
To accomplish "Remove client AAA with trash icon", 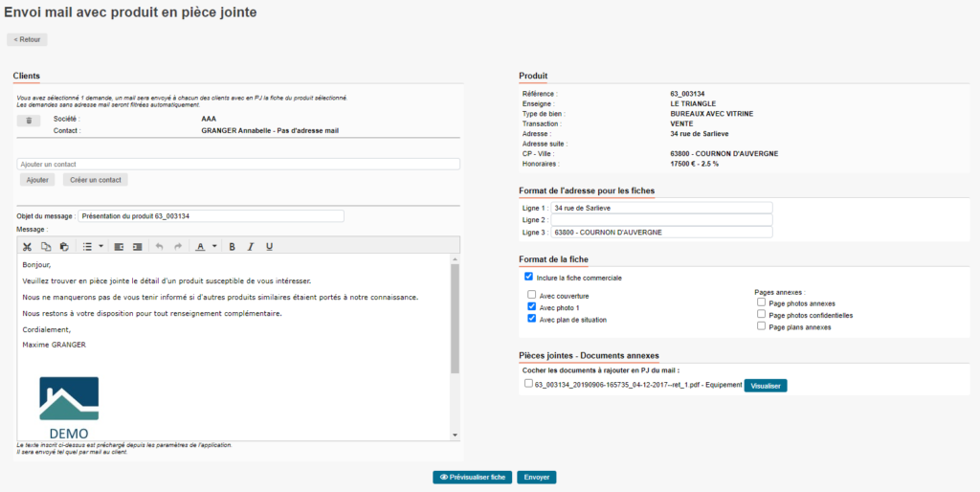I will point(29,121).
